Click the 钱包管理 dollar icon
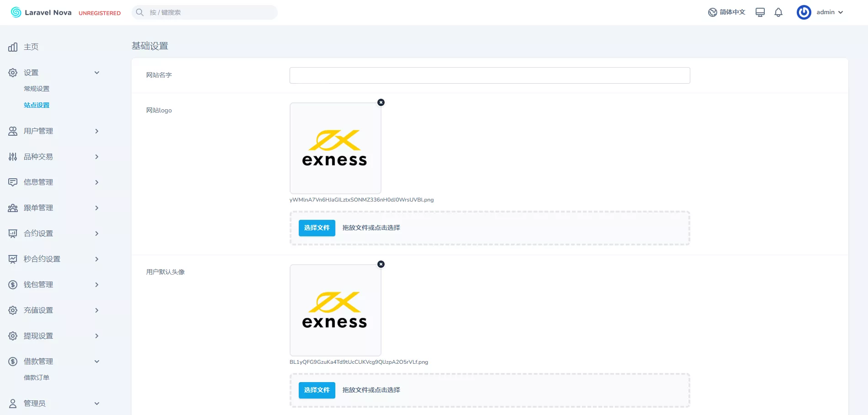868x415 pixels. coord(13,285)
